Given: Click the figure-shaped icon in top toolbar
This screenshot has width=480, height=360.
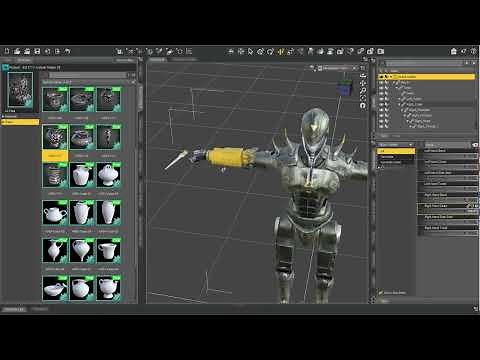Looking at the screenshot, I should click(311, 51).
